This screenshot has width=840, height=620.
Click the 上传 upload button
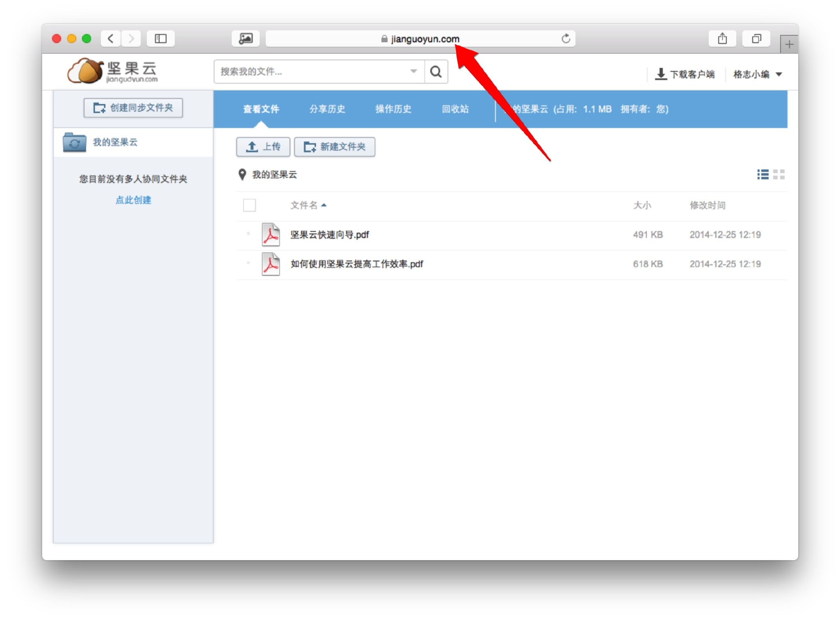click(x=263, y=147)
